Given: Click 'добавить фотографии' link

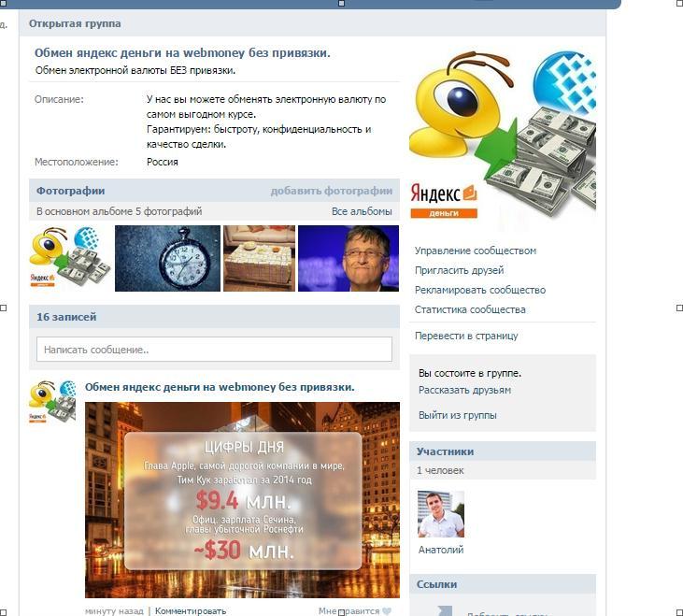Looking at the screenshot, I should tap(331, 191).
